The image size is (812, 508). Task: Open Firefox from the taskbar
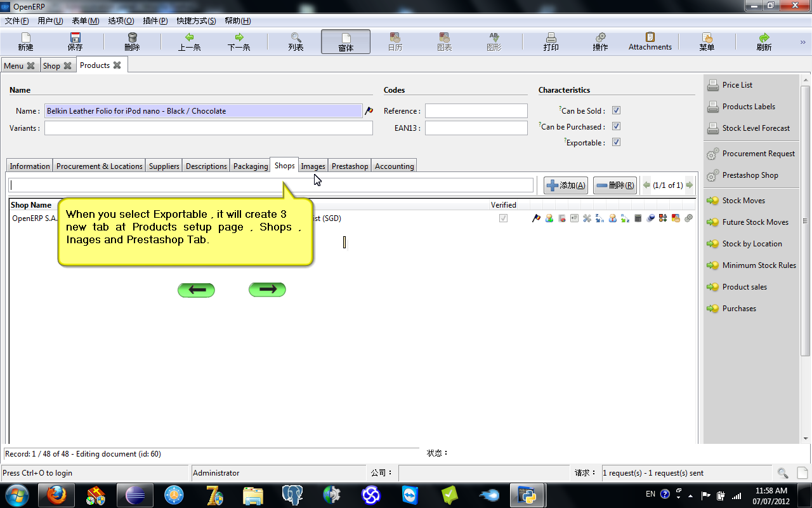[x=57, y=495]
